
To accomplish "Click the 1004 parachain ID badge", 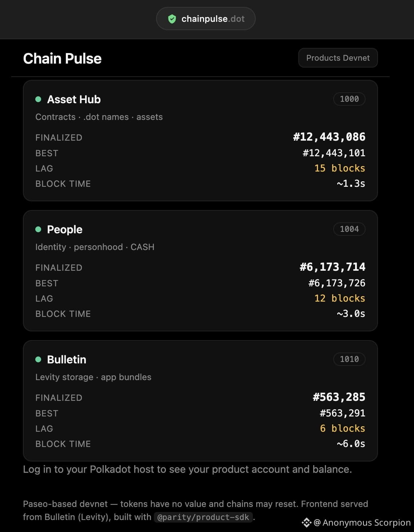I will pos(349,229).
